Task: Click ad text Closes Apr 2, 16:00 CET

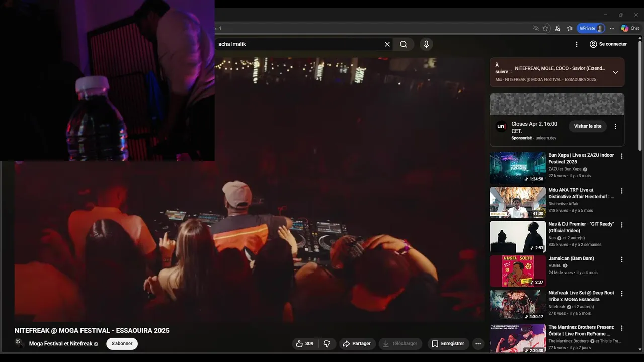Action: (534, 127)
